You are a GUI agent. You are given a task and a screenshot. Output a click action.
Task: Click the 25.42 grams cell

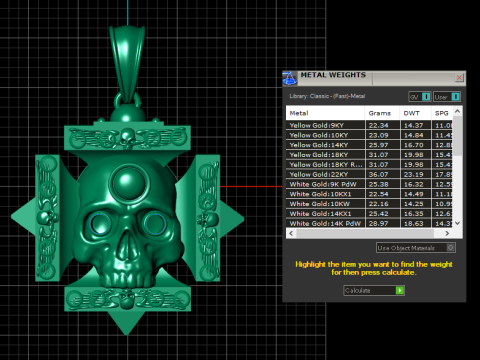[382, 214]
